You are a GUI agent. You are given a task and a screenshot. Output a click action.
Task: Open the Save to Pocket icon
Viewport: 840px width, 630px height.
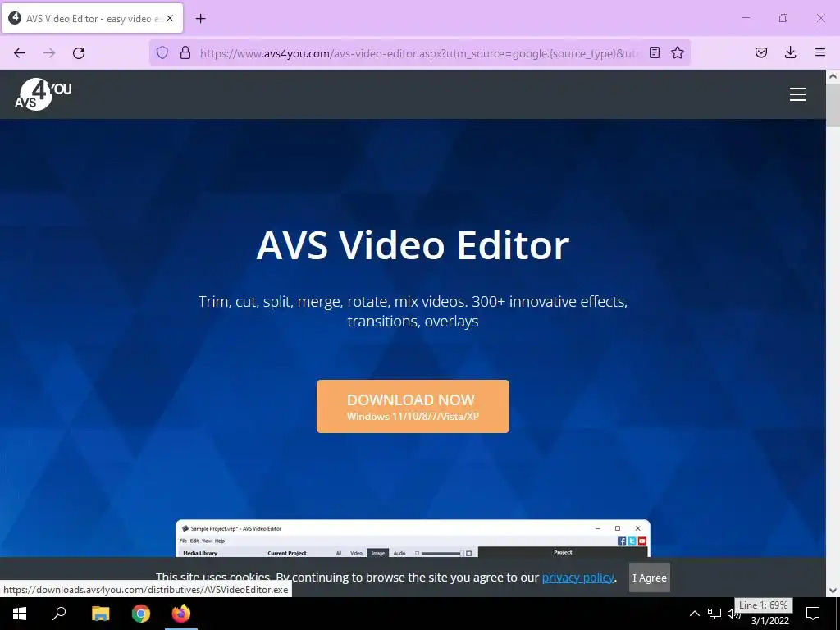point(761,52)
